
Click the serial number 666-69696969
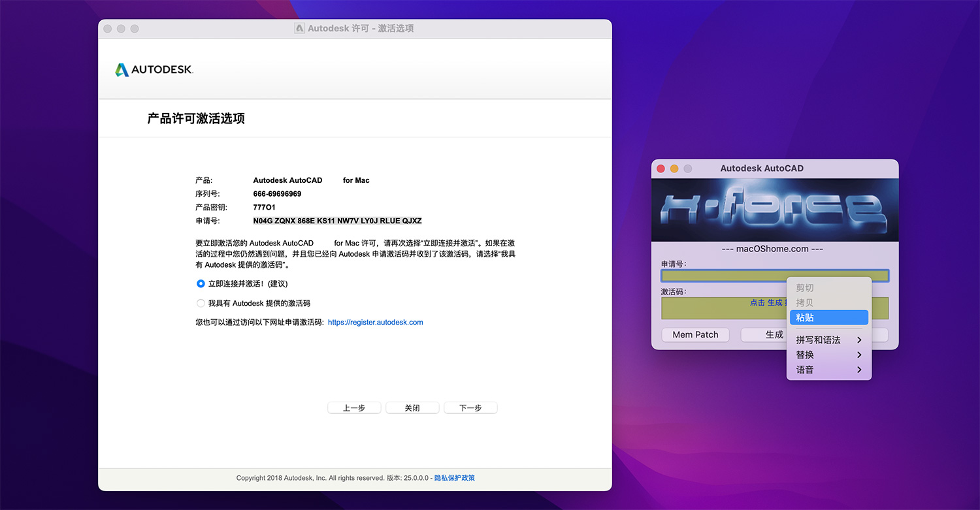(278, 194)
